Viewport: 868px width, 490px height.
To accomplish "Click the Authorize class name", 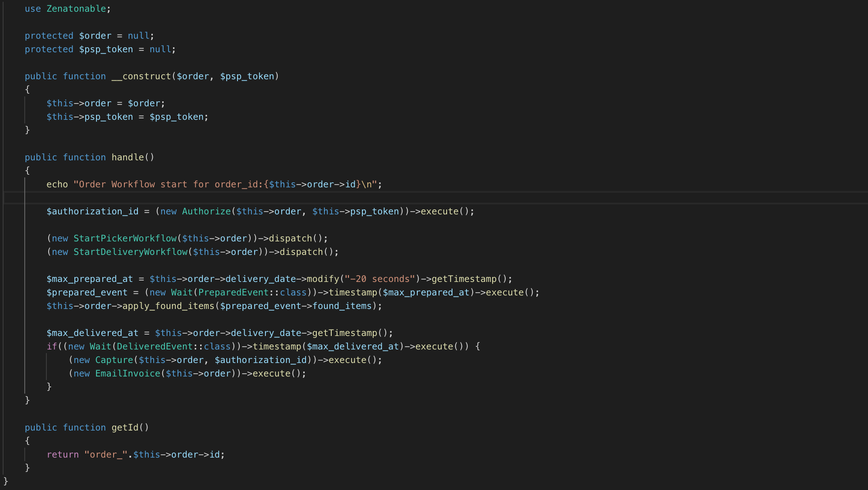I will pos(206,211).
